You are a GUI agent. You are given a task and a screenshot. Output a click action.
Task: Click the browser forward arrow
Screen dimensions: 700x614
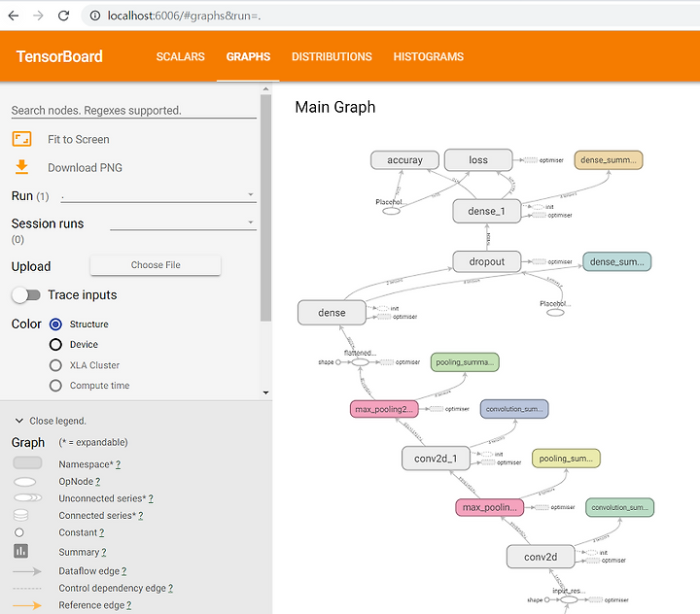click(x=38, y=16)
